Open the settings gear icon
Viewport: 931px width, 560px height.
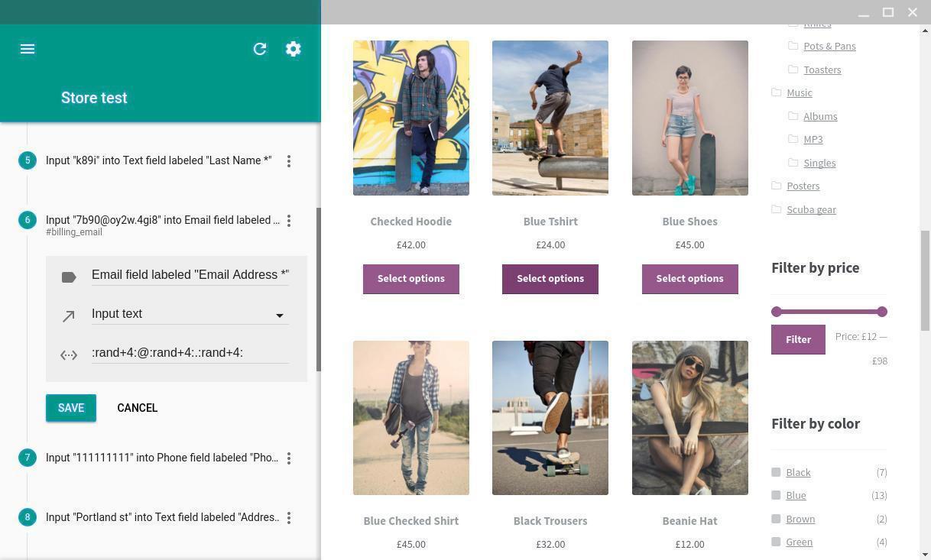click(294, 49)
